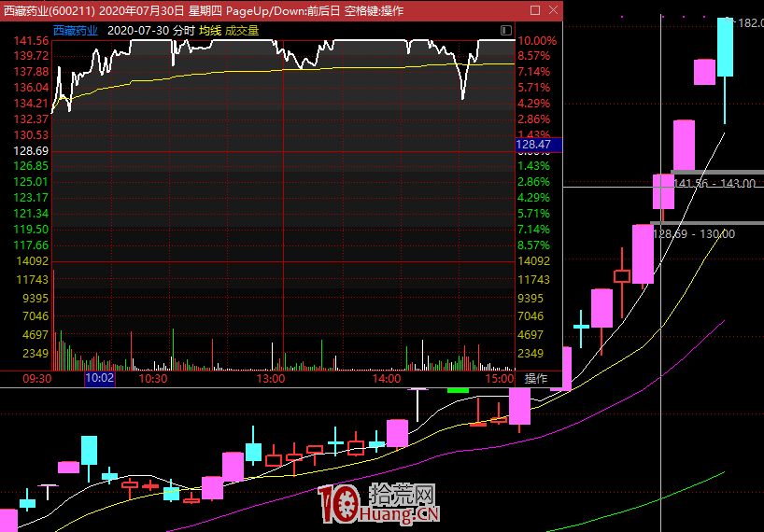The width and height of the screenshot is (764, 532).
Task: Click the 09:30 time axis label
Action: click(x=37, y=379)
